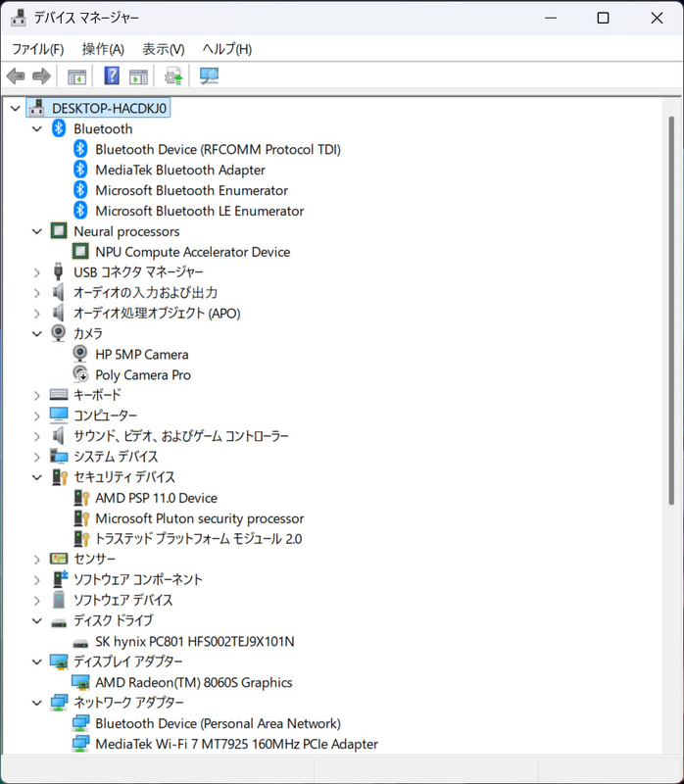Click the セキュリティ デバイス key icon

point(60,477)
